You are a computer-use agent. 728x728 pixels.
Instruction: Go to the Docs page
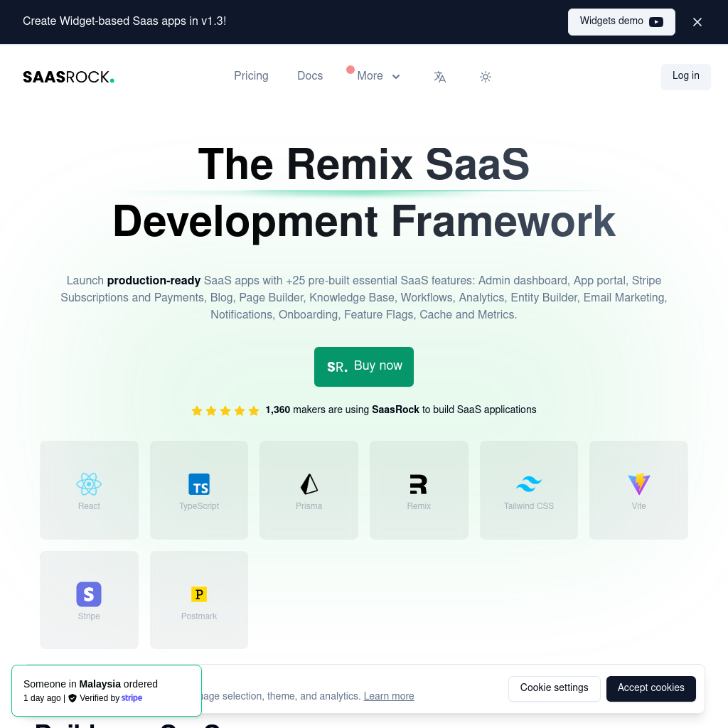(310, 75)
